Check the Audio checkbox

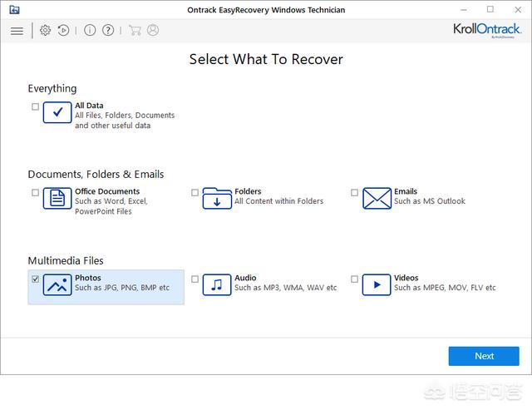point(195,279)
